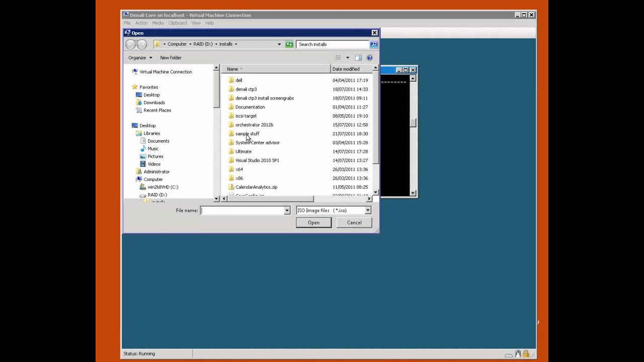The height and width of the screenshot is (362, 644).
Task: Open the Downloads favorite in sidebar
Action: pyautogui.click(x=154, y=103)
